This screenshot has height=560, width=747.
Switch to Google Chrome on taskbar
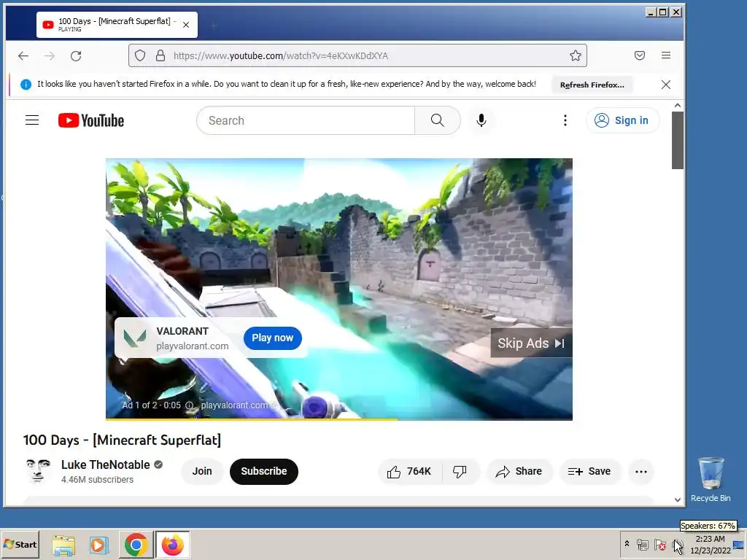coord(136,545)
